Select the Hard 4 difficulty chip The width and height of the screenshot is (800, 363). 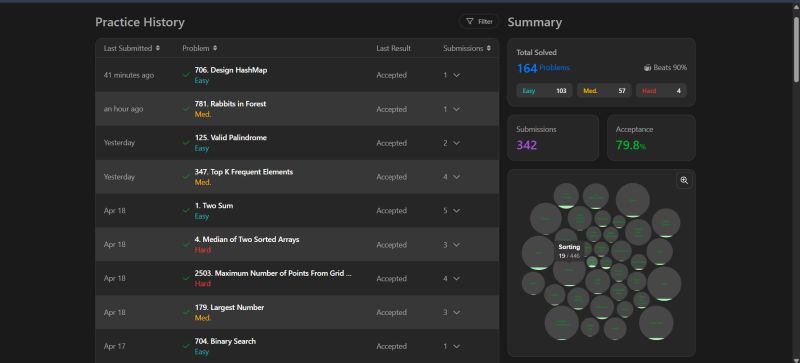click(x=661, y=91)
